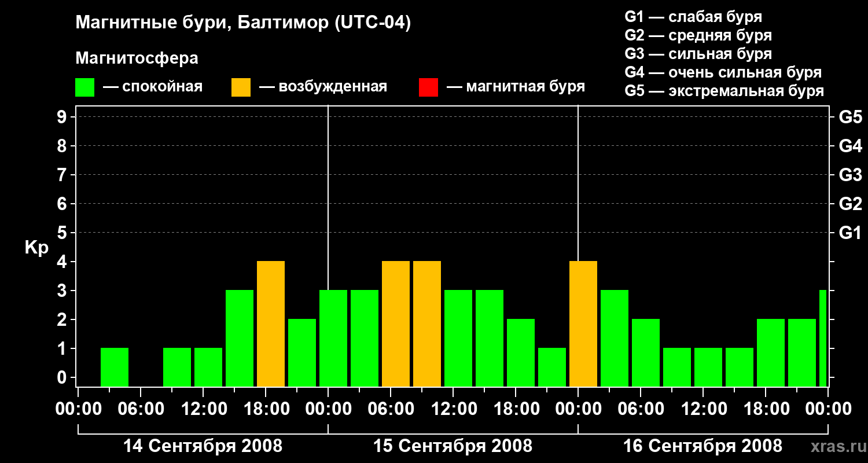868x463 pixels.
Task: Click the 'G2' label on the right axis
Action: click(850, 204)
